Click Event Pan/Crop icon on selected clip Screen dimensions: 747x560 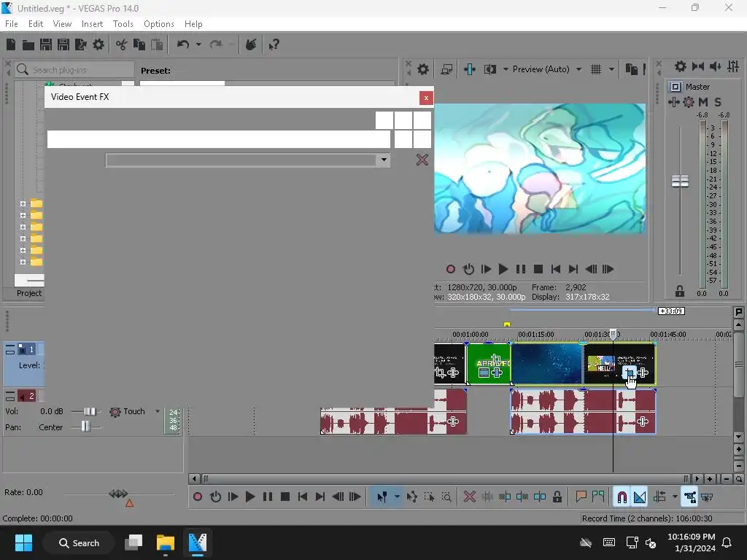click(x=630, y=373)
